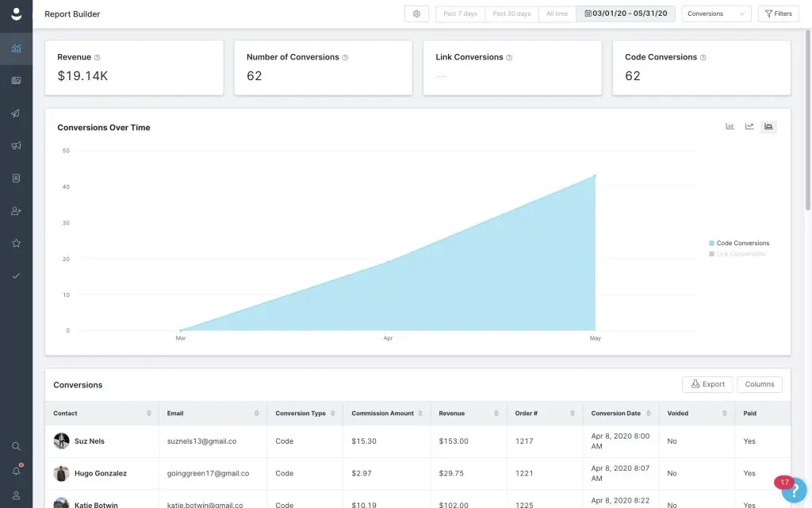Image resolution: width=812 pixels, height=508 pixels.
Task: Open the 03/01/20 - 05/31/20 date range picker
Action: (625, 13)
